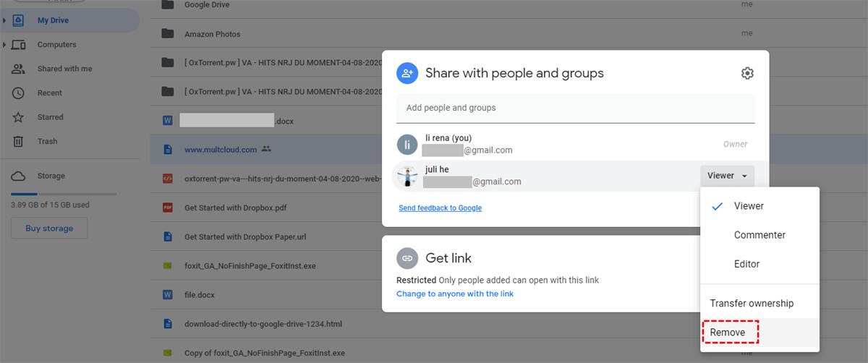
Task: Open the Viewer permission dropdown
Action: pyautogui.click(x=727, y=176)
